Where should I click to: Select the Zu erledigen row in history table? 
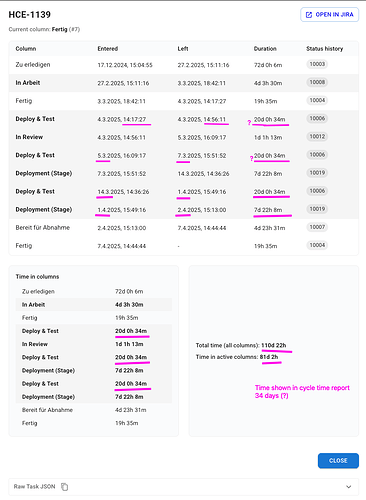(184, 65)
